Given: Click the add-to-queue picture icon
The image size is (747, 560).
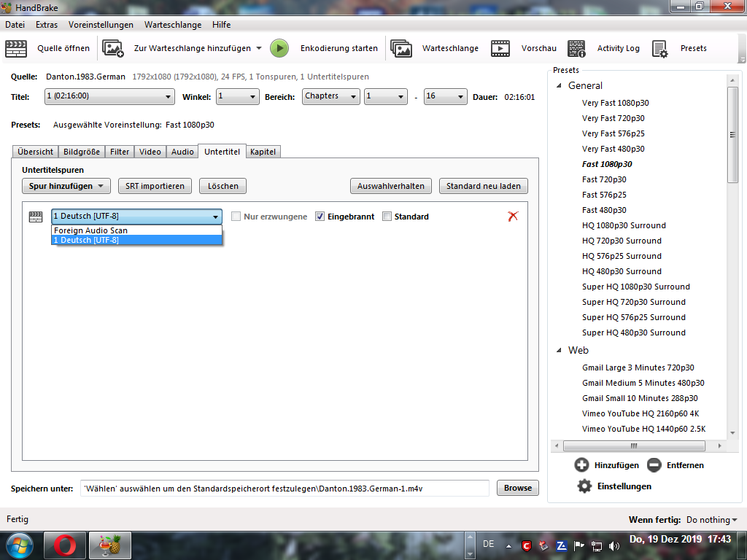Looking at the screenshot, I should pos(113,49).
